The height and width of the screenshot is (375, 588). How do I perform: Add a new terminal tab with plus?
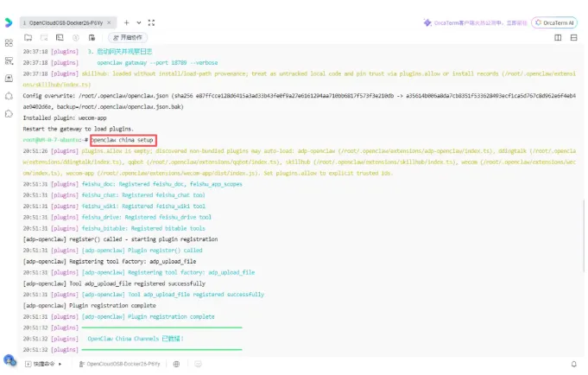coord(127,23)
